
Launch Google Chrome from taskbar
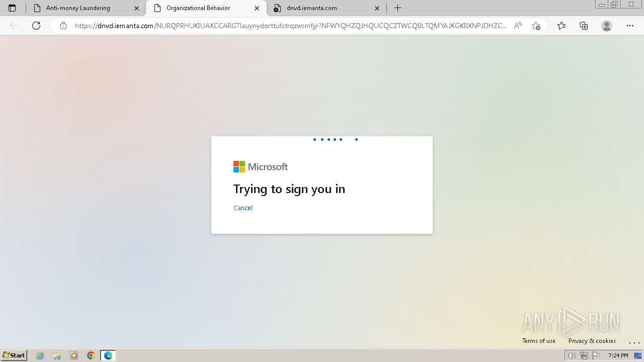coord(91,355)
